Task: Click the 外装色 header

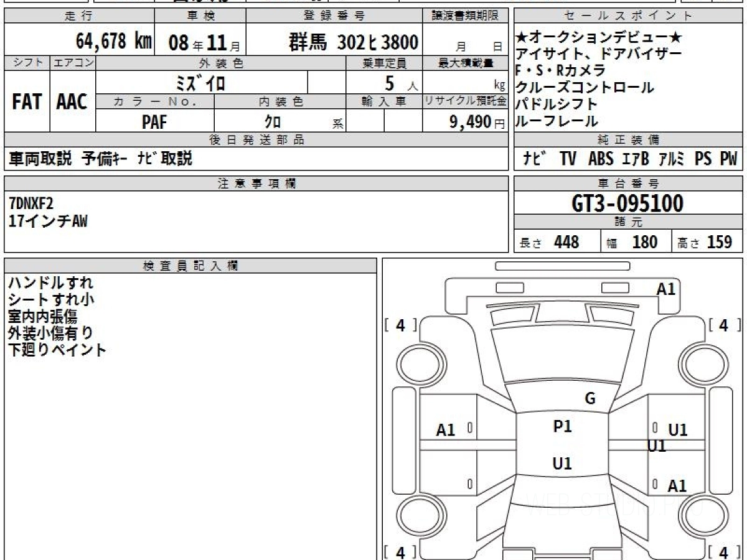Action: pyautogui.click(x=221, y=63)
